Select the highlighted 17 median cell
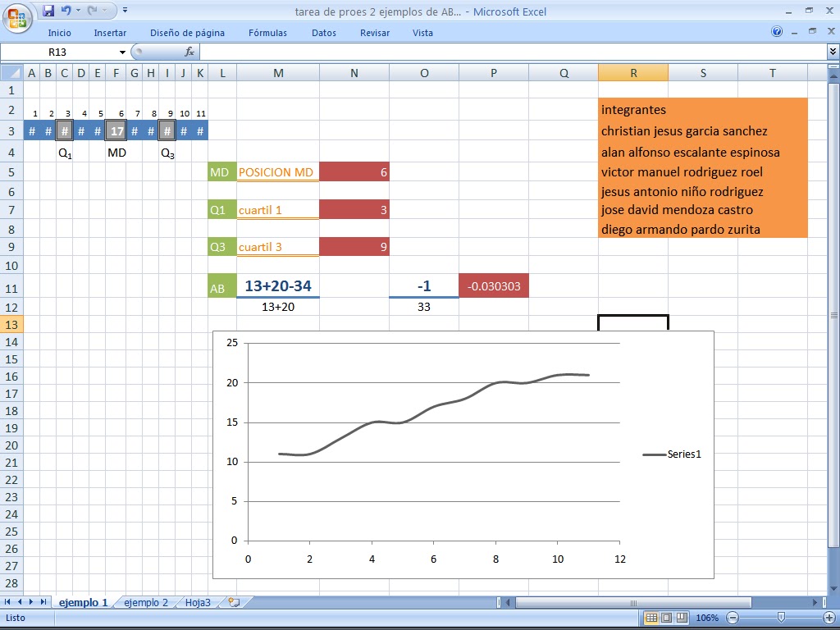 [x=116, y=130]
